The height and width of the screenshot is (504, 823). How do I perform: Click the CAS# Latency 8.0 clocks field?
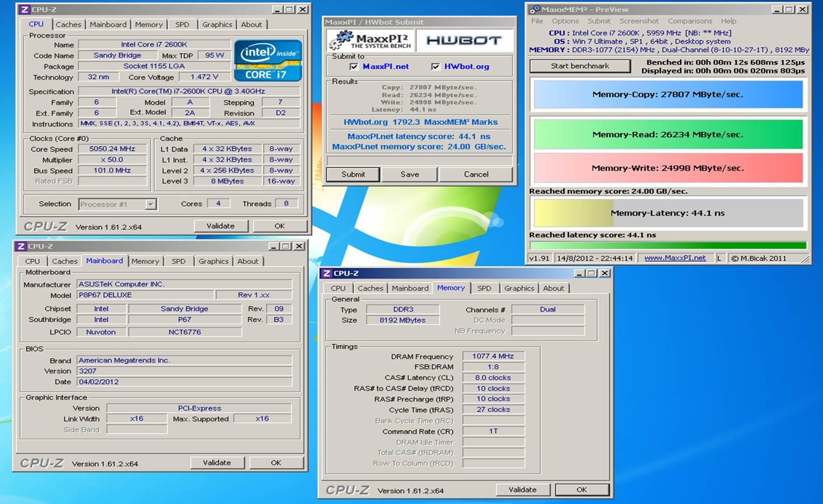[493, 378]
